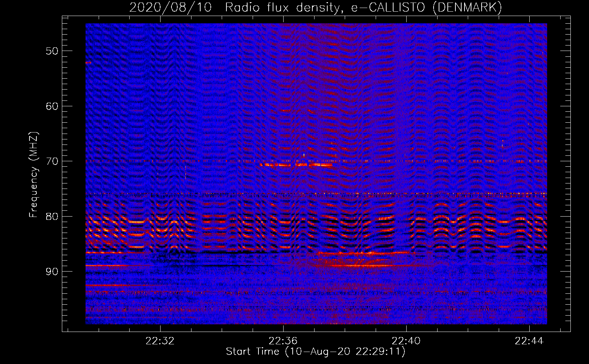Click the 22:44 time tick label
Screen dimensions: 589x364
click(529, 341)
